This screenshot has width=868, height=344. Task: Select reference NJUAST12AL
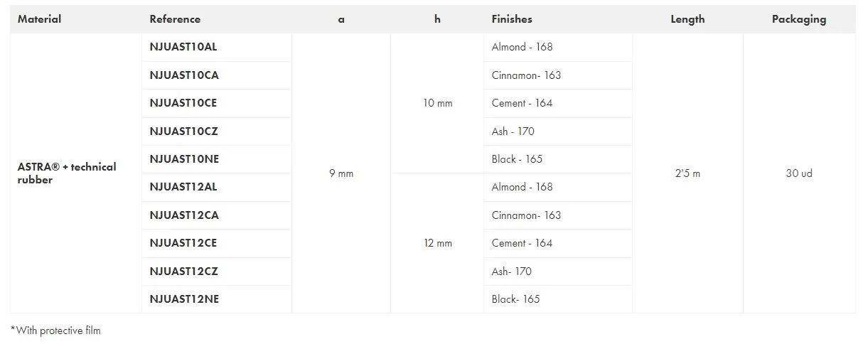pyautogui.click(x=183, y=187)
